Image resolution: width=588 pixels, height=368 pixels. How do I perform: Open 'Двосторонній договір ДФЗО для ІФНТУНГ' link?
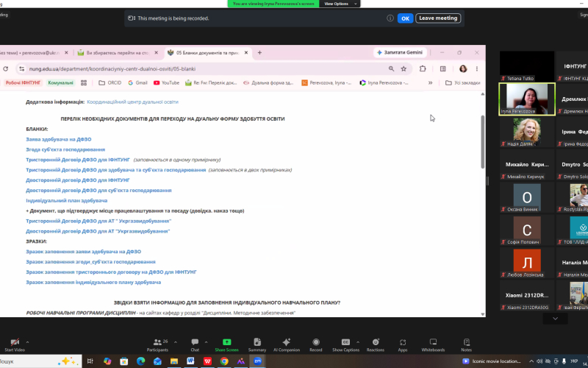point(78,180)
